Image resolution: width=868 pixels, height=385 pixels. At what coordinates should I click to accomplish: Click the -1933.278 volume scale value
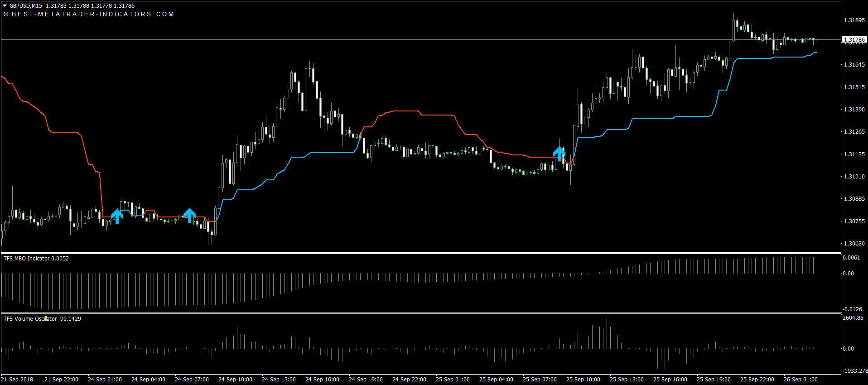(x=854, y=371)
